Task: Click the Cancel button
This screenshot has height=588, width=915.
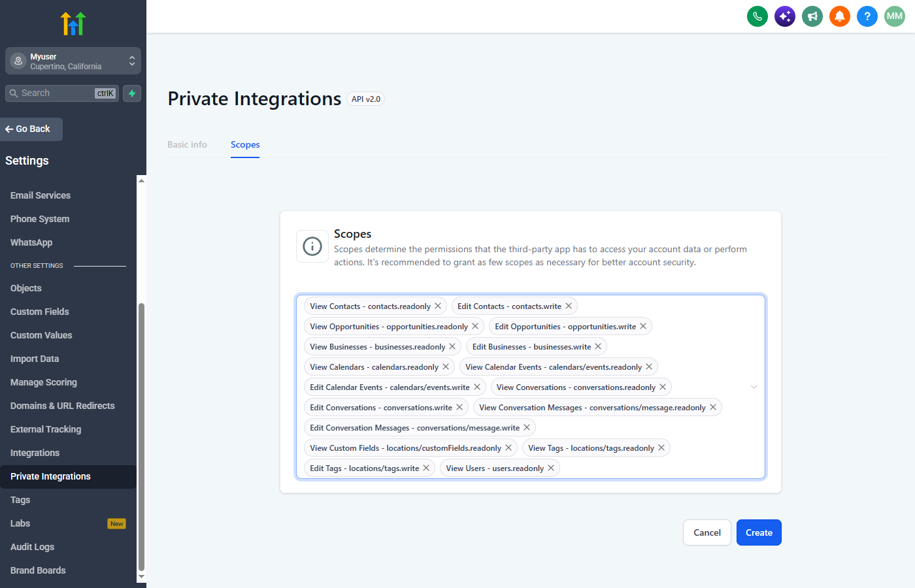Action: 707,532
